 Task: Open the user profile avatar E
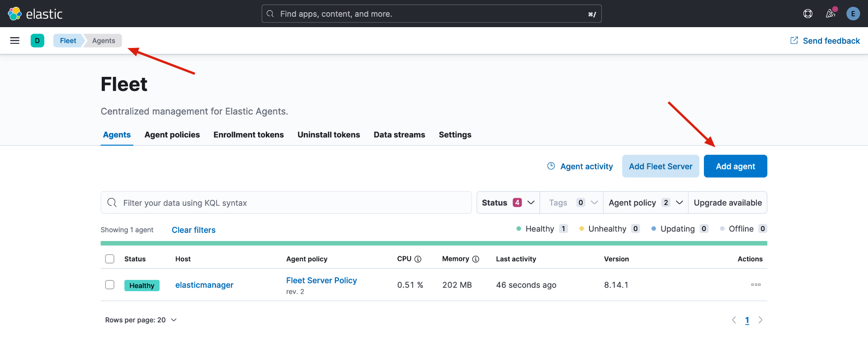853,14
